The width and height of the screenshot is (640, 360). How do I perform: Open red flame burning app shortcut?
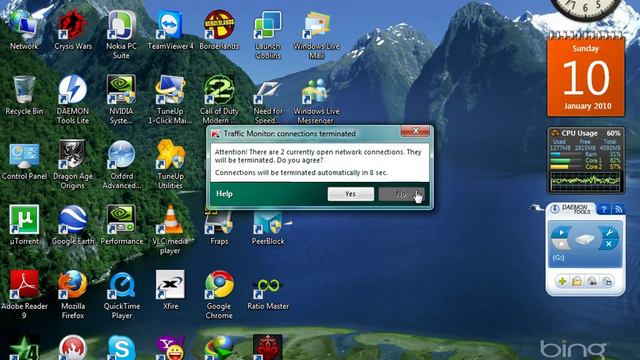[73, 348]
